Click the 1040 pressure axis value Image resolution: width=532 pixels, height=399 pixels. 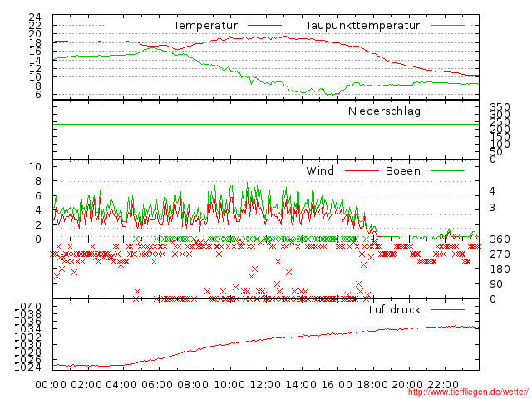(x=27, y=307)
